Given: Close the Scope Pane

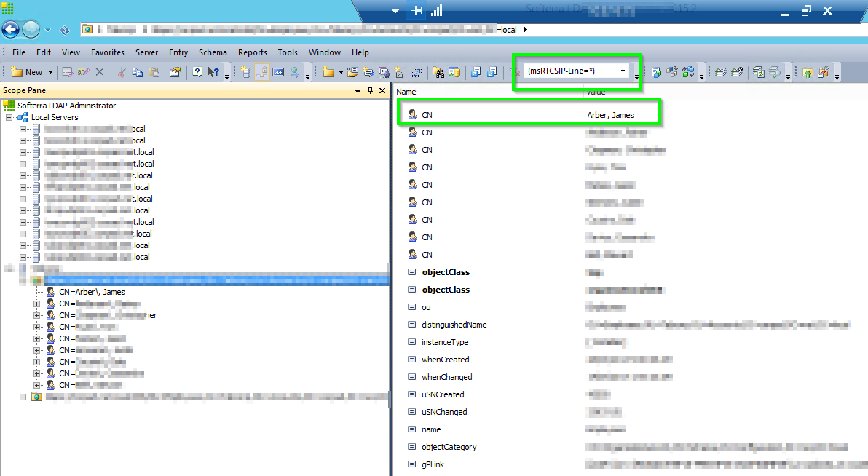Looking at the screenshot, I should coord(382,90).
